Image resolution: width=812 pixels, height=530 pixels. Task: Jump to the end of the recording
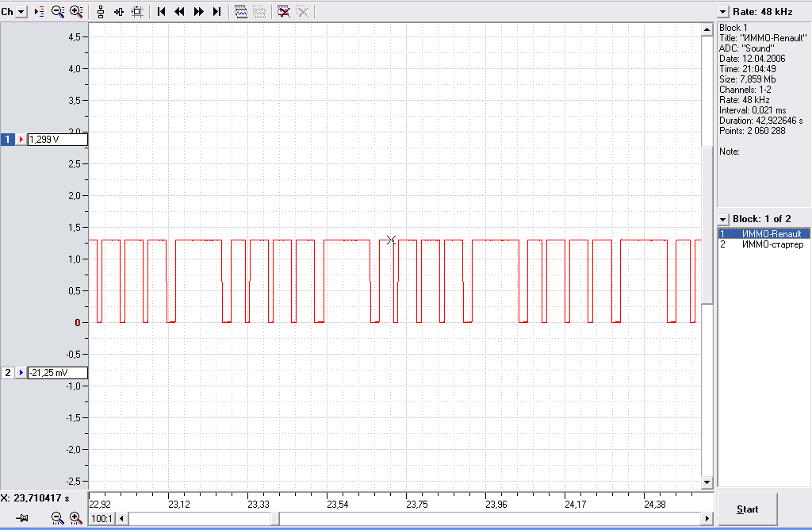coord(217,11)
